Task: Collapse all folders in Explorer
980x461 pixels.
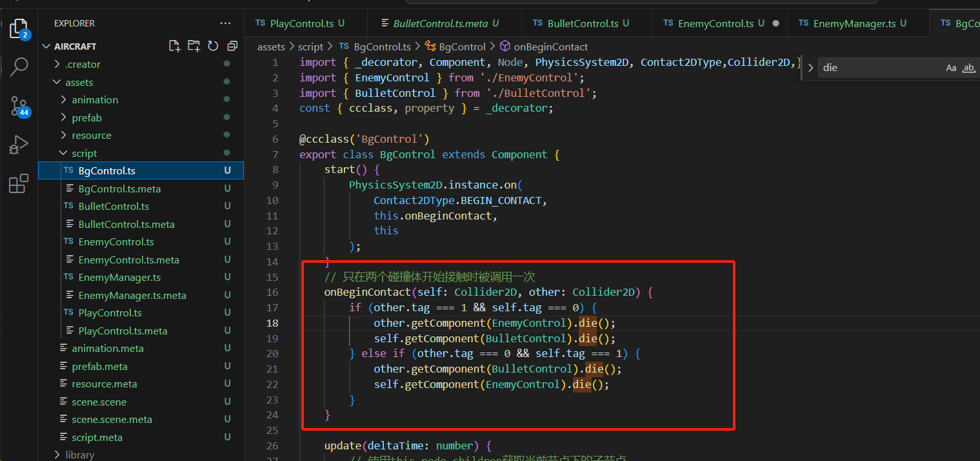Action: tap(232, 46)
